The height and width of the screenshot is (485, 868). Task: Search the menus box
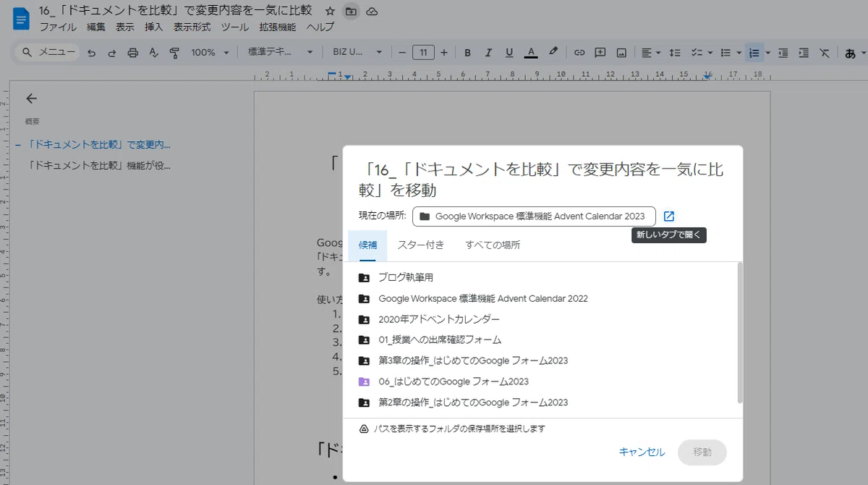point(48,52)
